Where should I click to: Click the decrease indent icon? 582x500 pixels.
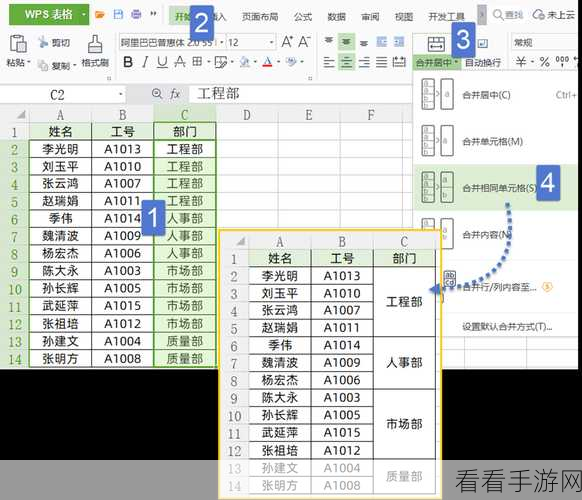(382, 42)
